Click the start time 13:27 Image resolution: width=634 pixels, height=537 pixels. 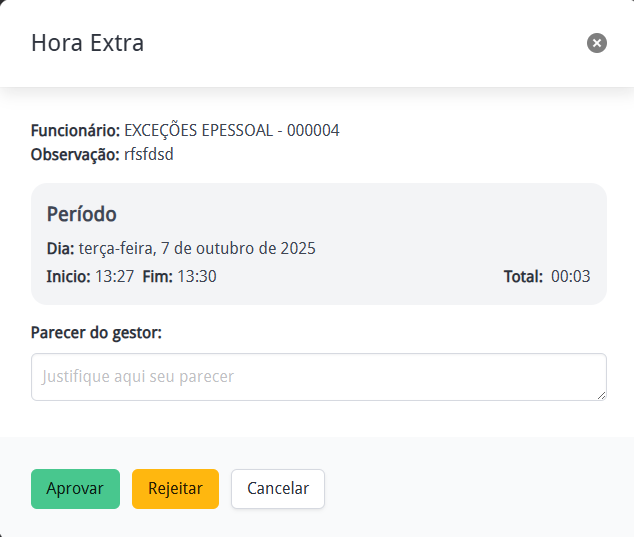click(115, 276)
